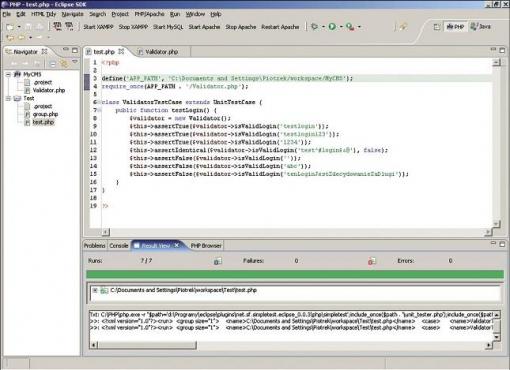Click the first HTML Tidy toolbar icon
The width and height of the screenshot is (510, 370).
click(x=57, y=26)
